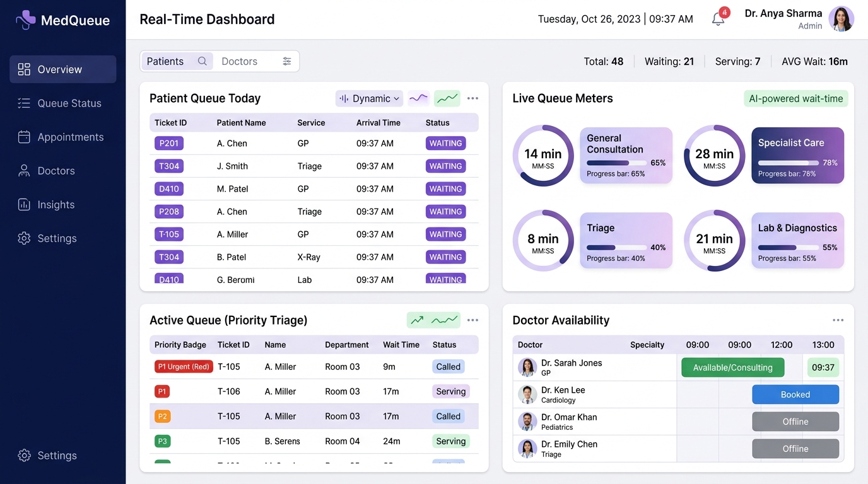Click the green up-arrow trend icon in Active Queue
The image size is (868, 484).
[x=417, y=320]
